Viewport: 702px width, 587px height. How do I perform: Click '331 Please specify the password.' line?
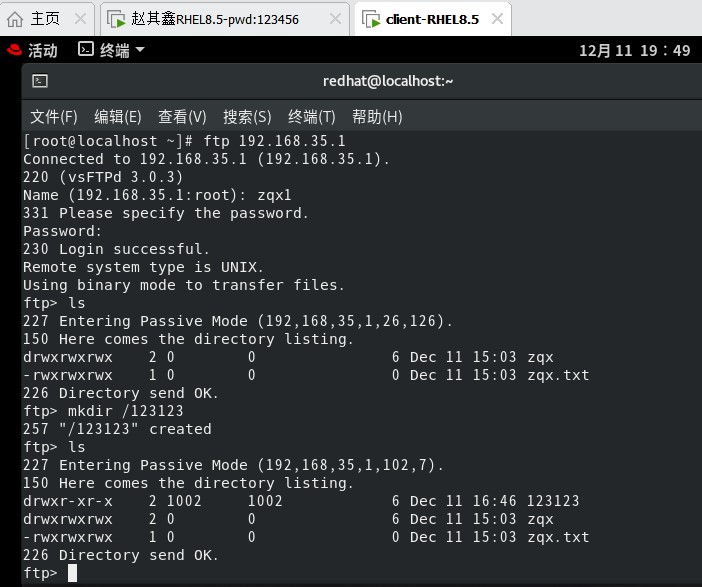(x=166, y=213)
